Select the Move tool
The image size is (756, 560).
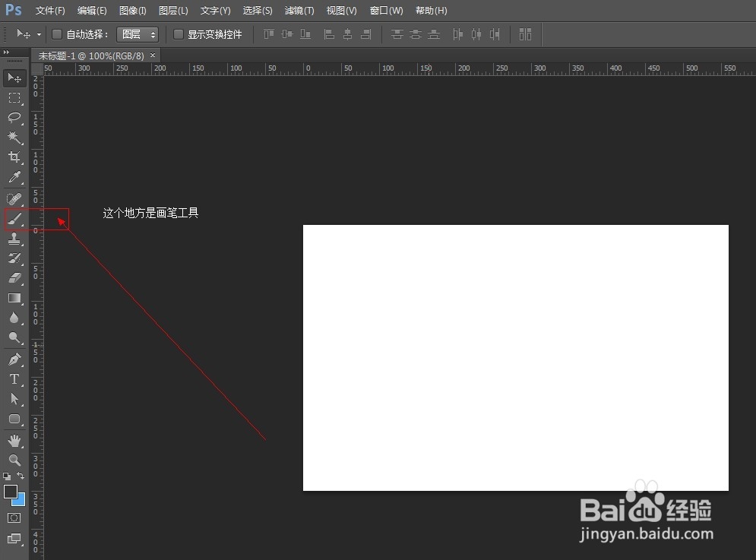click(14, 77)
